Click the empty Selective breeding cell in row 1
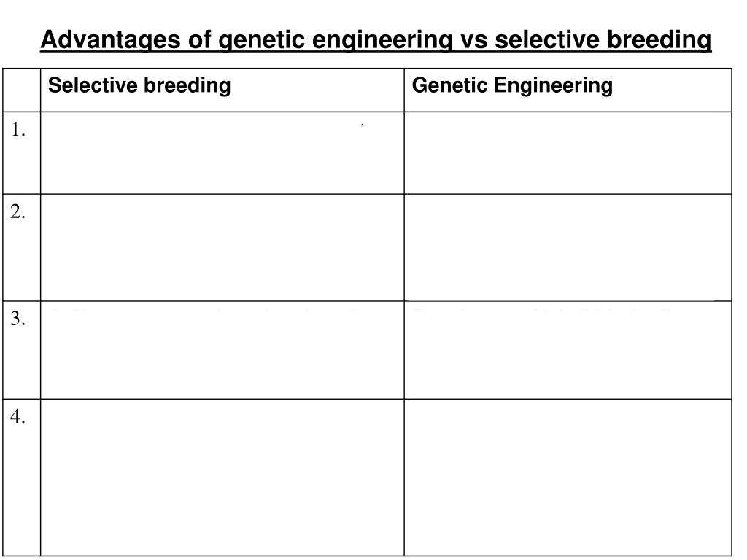747x560 pixels. click(222, 153)
